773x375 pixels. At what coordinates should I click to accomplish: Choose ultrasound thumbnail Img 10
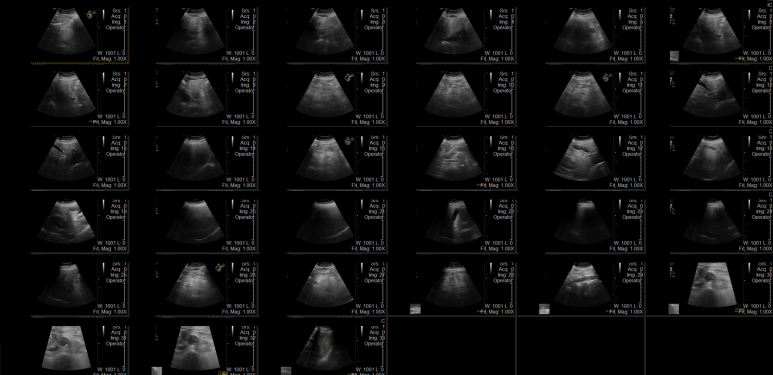click(x=454, y=95)
